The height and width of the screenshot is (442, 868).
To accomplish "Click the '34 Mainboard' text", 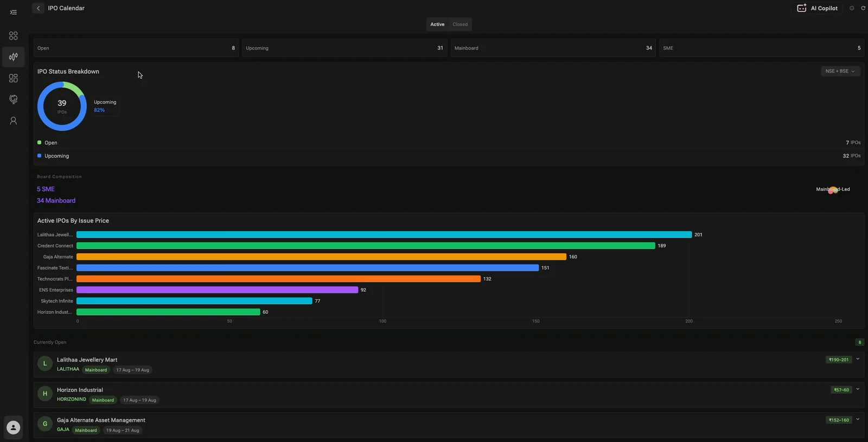I will tap(56, 201).
